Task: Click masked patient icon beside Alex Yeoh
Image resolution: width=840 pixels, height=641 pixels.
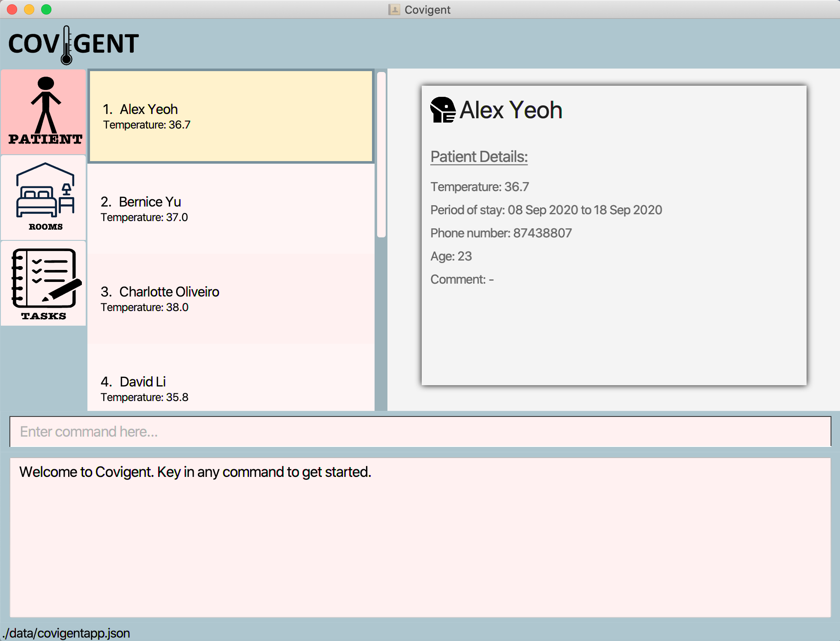Action: [x=443, y=110]
